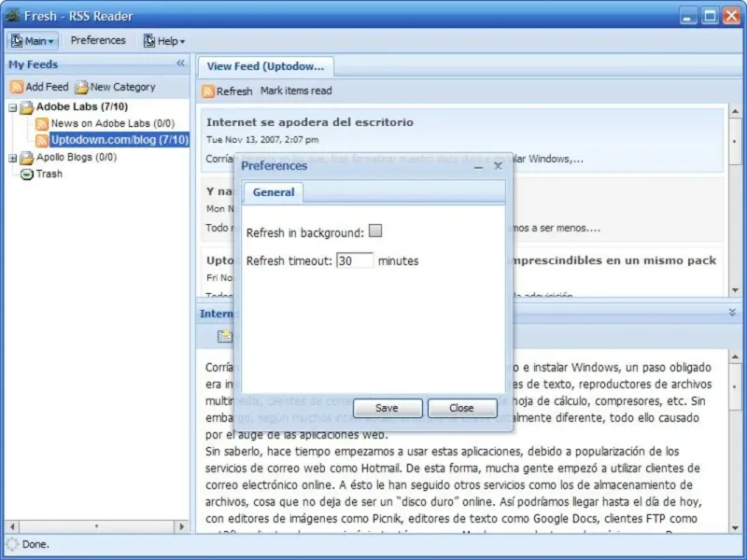Expand the Apollo Blogs category
The image size is (747, 560).
click(x=13, y=158)
